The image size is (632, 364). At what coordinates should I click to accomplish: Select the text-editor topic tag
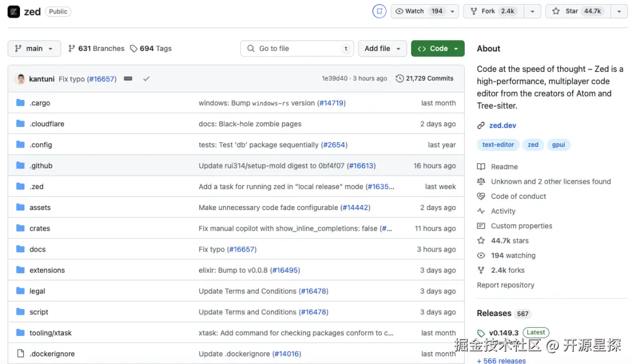point(498,145)
